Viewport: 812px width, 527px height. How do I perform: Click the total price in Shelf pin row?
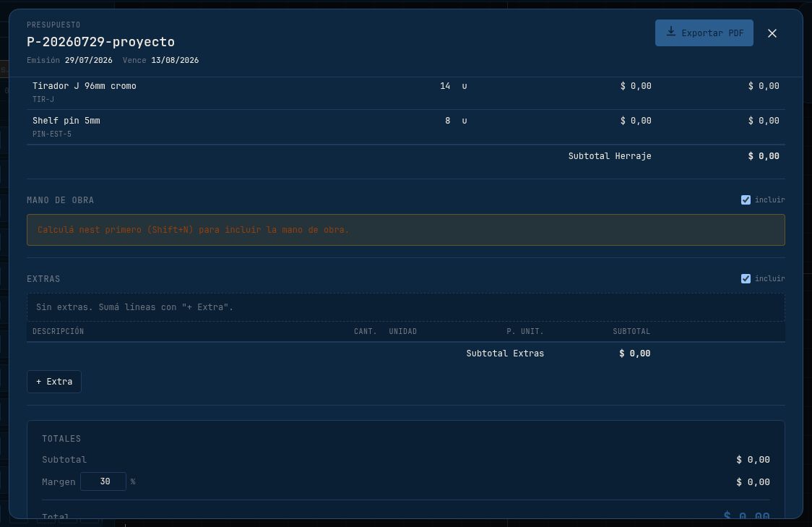coord(764,121)
